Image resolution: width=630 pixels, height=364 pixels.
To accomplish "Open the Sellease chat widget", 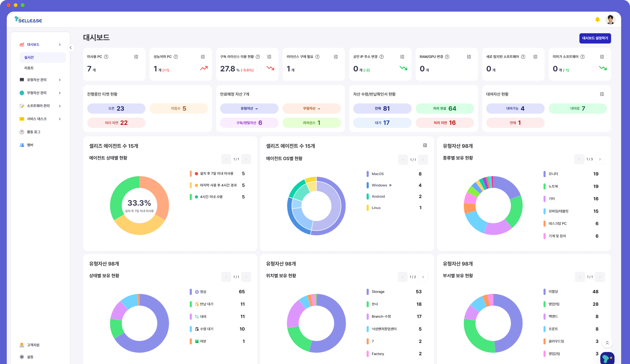I will [x=607, y=358].
